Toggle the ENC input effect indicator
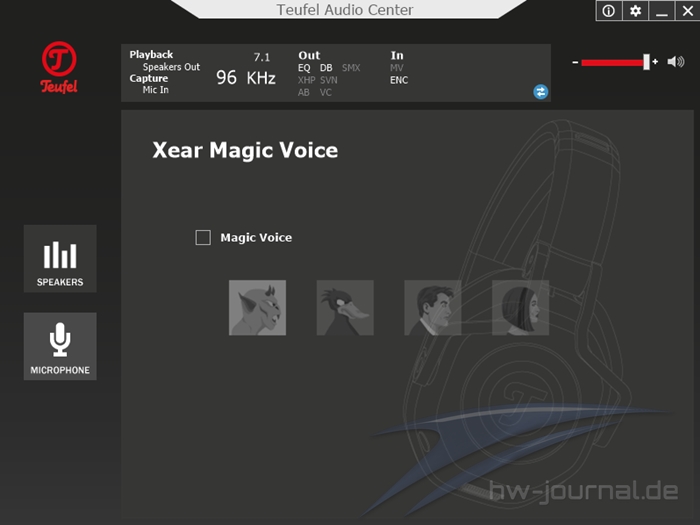 point(399,80)
